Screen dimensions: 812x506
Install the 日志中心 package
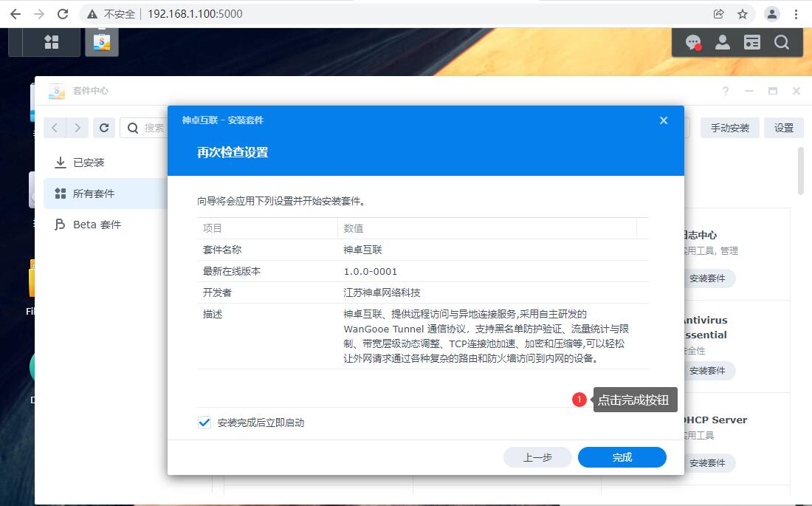tap(707, 278)
